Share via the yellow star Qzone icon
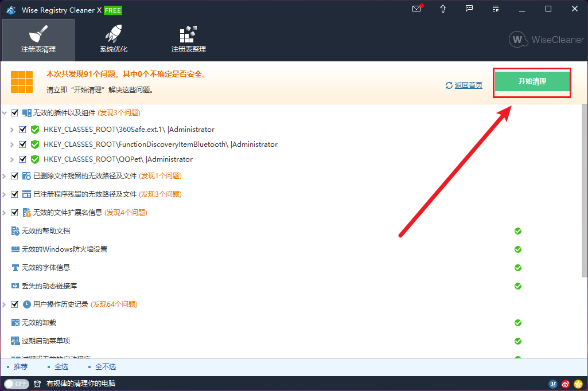The height and width of the screenshot is (391, 588). click(x=578, y=384)
